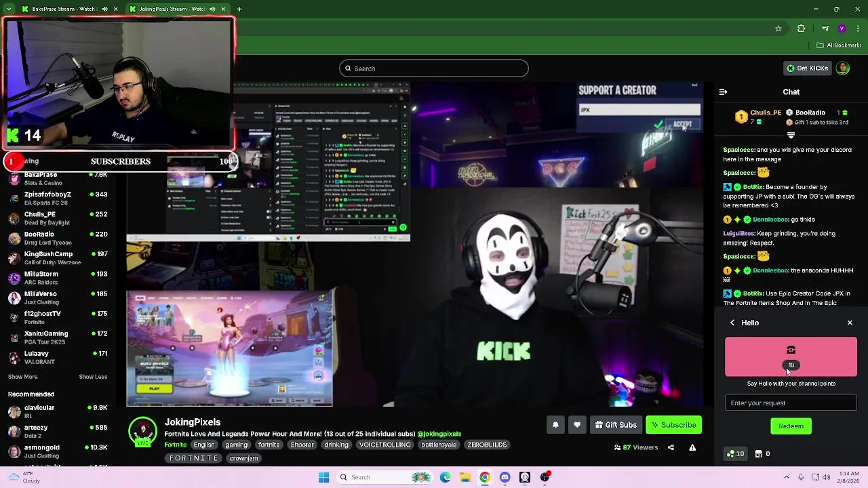Open a new browser tab
Viewport: 868px width, 488px height.
click(239, 9)
